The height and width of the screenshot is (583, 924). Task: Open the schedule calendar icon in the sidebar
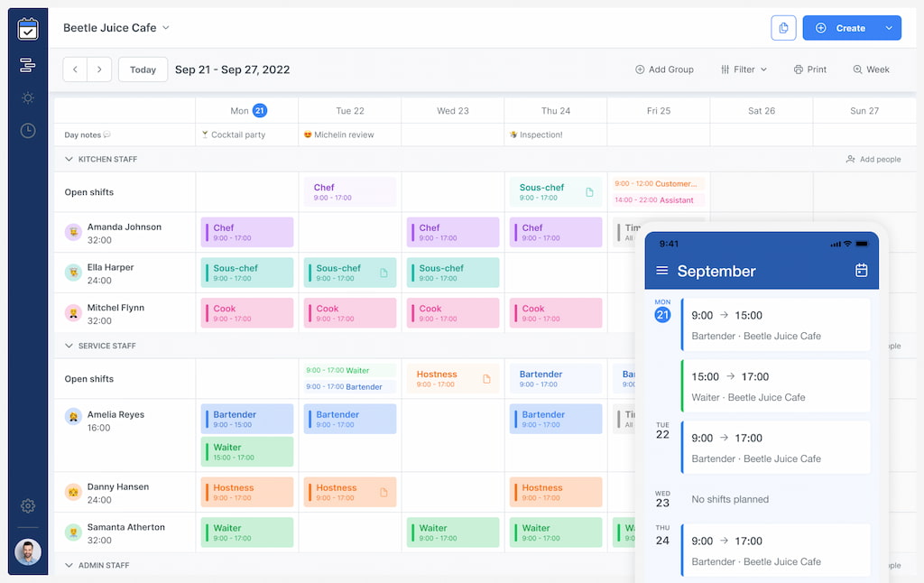click(x=27, y=28)
